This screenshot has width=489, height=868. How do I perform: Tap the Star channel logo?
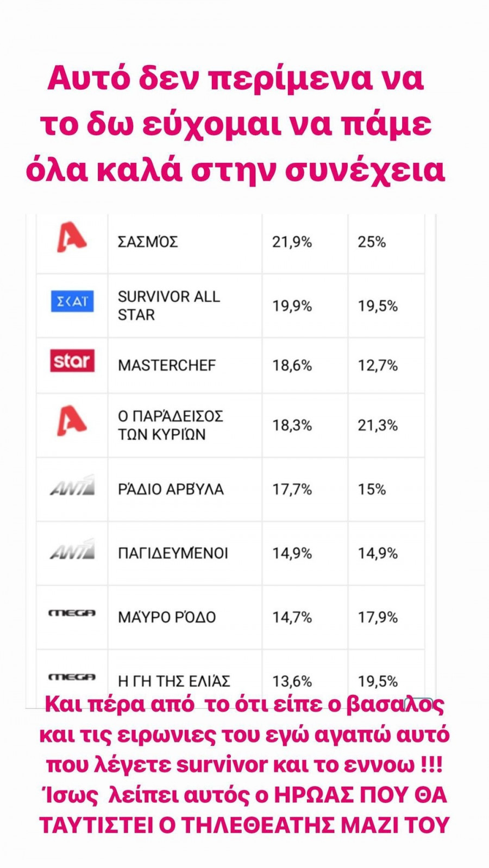[72, 360]
